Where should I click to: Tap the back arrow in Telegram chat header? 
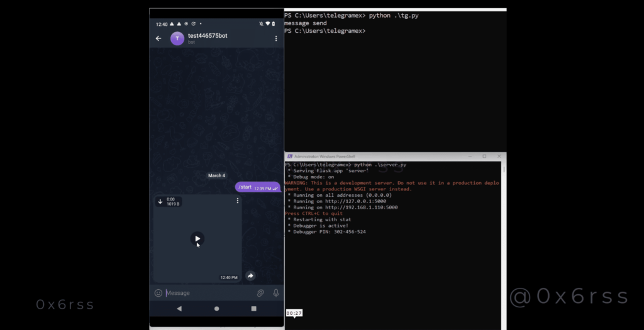point(158,38)
